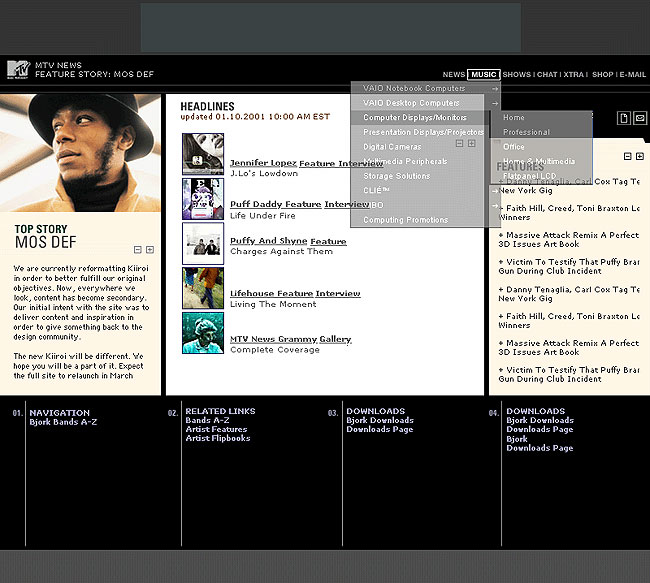Select Professional in the submenu
The width and height of the screenshot is (650, 583).
pos(526,132)
